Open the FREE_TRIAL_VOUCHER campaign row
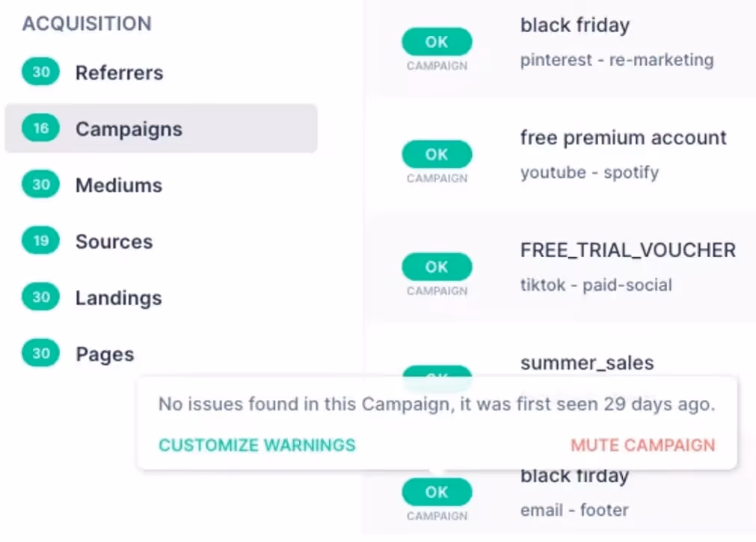 coord(627,250)
